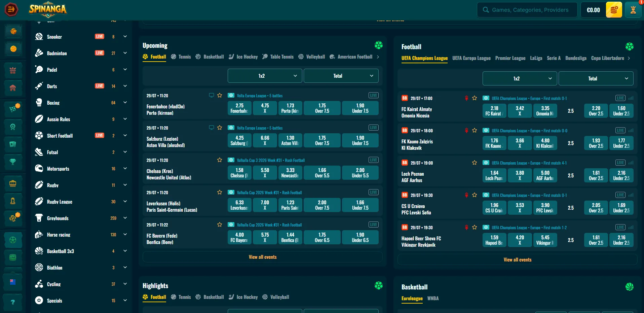Viewport: 644px width, 313px height.
Task: Expand the Padel category chevron
Action: (125, 69)
